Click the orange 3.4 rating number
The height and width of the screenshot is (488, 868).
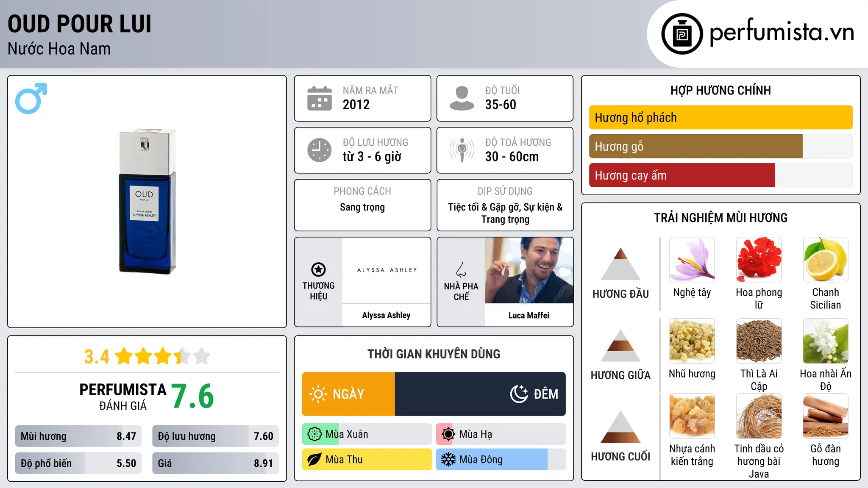tap(97, 357)
